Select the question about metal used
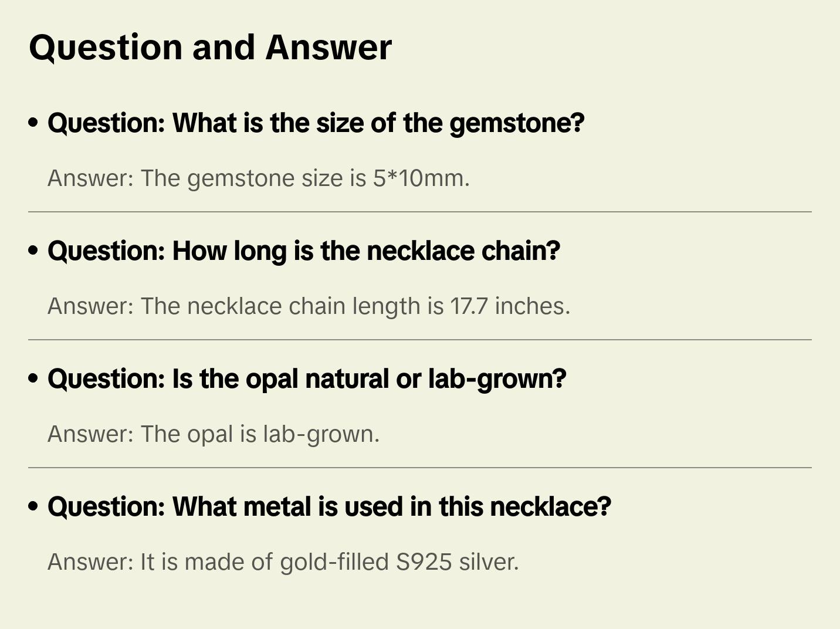The image size is (840, 629). coord(329,507)
